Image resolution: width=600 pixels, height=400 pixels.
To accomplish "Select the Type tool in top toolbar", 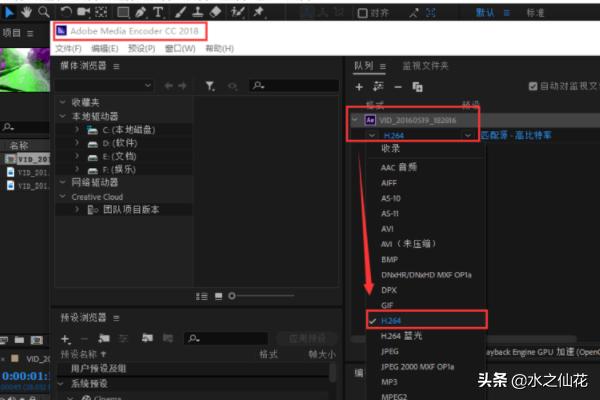I will tap(159, 13).
